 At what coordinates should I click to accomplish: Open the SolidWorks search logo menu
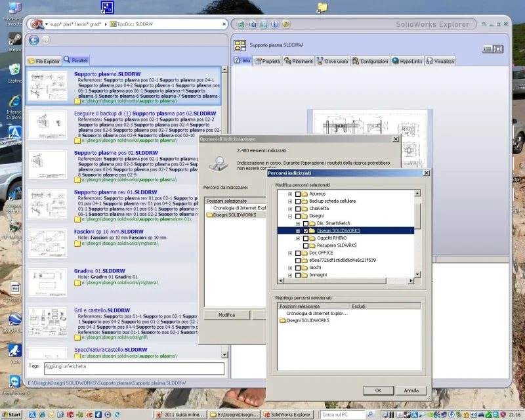pos(39,24)
